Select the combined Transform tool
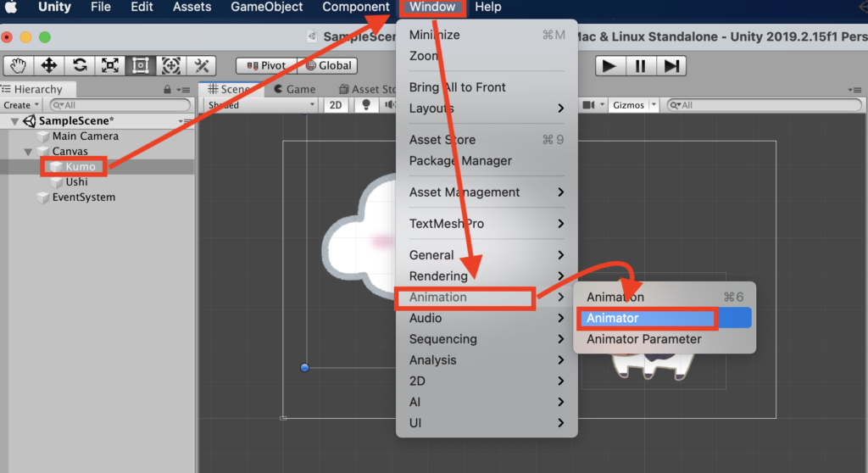 tap(170, 65)
